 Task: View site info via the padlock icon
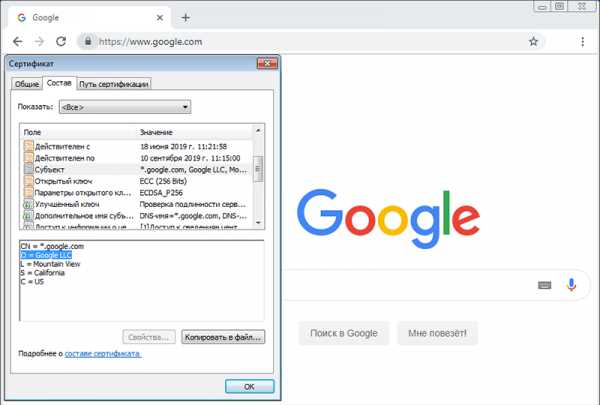click(88, 41)
